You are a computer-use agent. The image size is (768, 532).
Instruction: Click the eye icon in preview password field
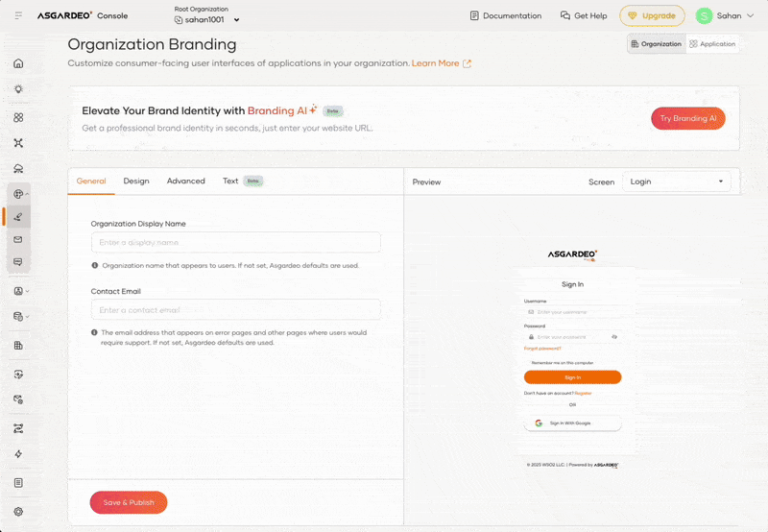coord(614,337)
